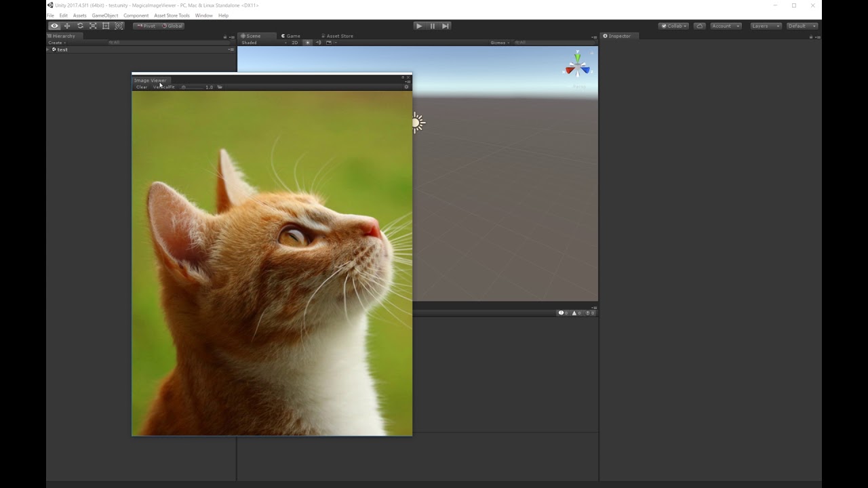This screenshot has width=868, height=488.
Task: Click the Image Viewer window tab
Action: pos(150,81)
